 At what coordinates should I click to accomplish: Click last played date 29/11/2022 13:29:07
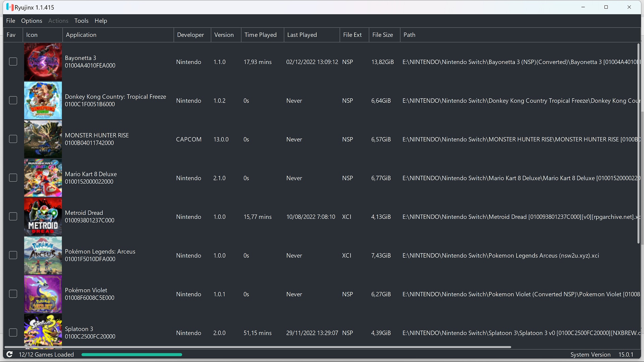pyautogui.click(x=312, y=333)
